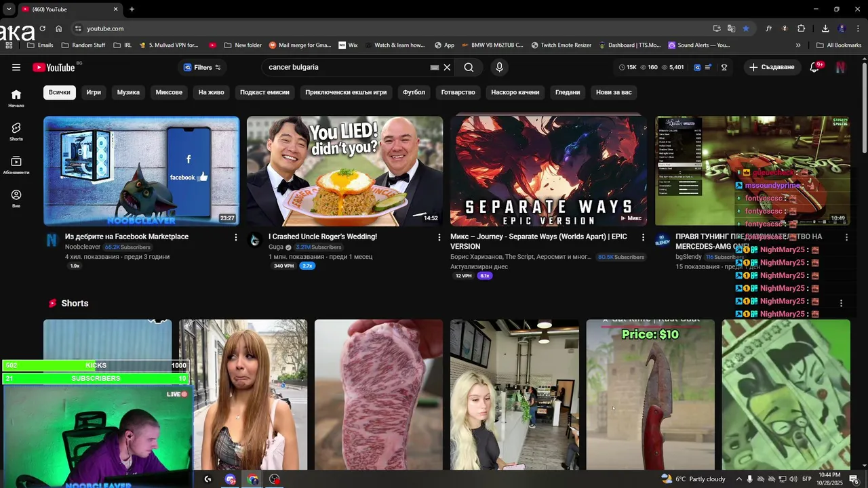Open the taskbar clock showing 10:44 PM
The width and height of the screenshot is (868, 488).
(829, 479)
